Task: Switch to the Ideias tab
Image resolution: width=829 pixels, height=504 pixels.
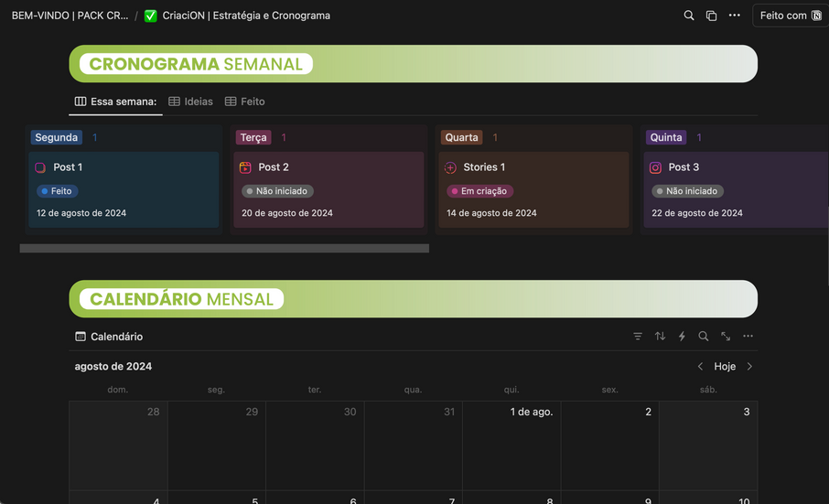Action: pyautogui.click(x=191, y=102)
